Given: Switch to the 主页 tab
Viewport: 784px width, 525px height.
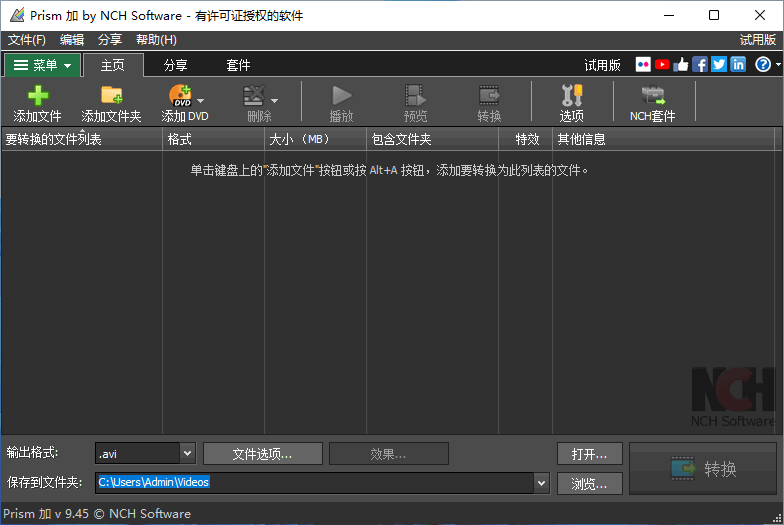Looking at the screenshot, I should click(113, 65).
